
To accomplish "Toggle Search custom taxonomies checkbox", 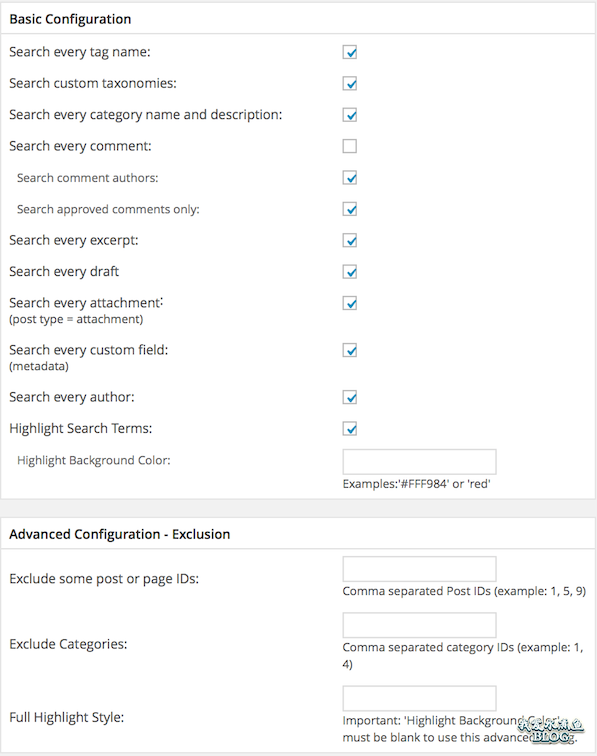I will [x=350, y=83].
